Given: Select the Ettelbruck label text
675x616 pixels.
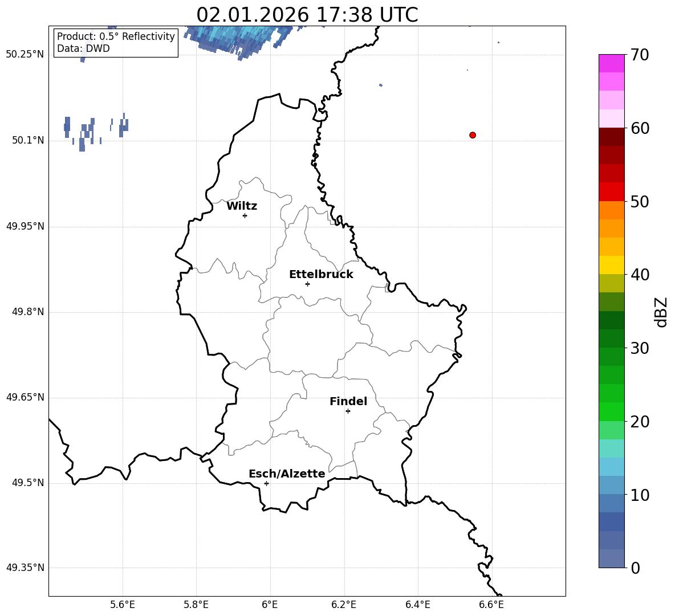Looking at the screenshot, I should coord(321,275).
